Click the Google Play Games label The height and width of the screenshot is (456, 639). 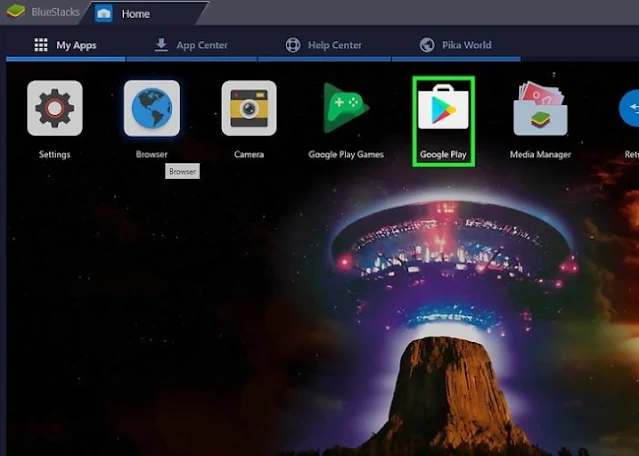click(x=346, y=154)
